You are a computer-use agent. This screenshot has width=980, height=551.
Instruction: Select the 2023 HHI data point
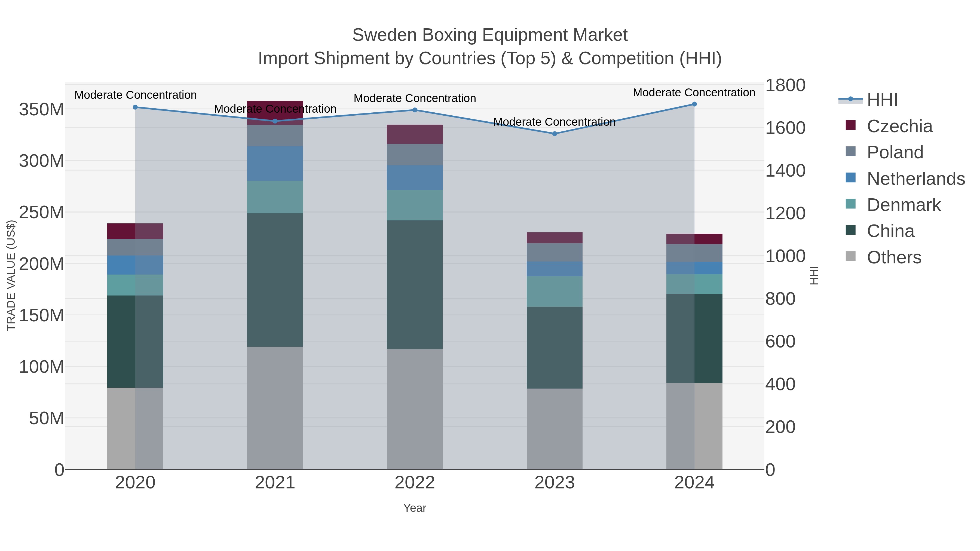click(x=554, y=134)
